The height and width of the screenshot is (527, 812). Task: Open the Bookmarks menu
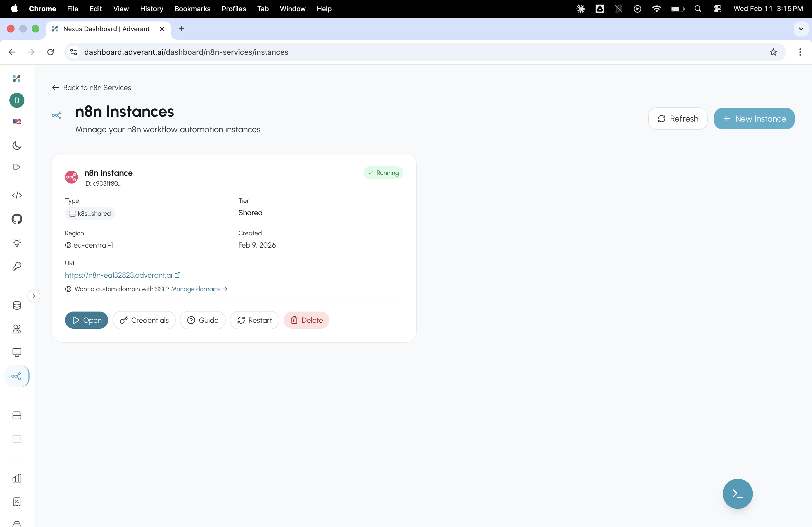coord(192,9)
